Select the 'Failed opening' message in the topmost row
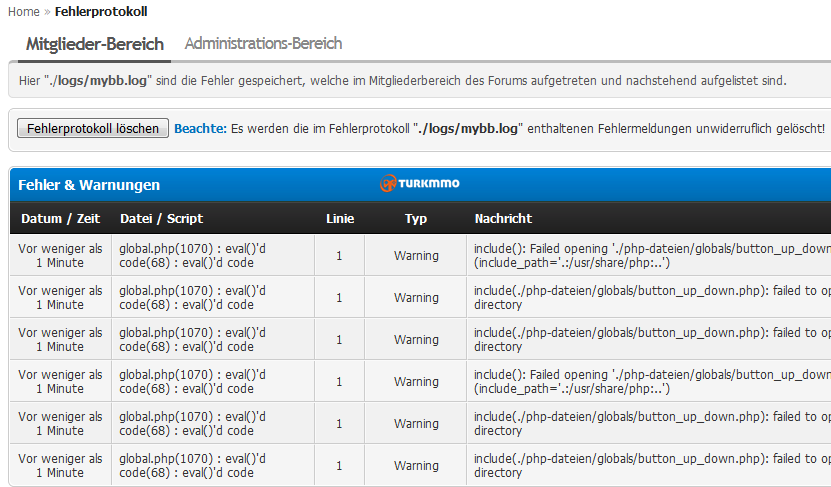This screenshot has height=487, width=831. (x=652, y=255)
